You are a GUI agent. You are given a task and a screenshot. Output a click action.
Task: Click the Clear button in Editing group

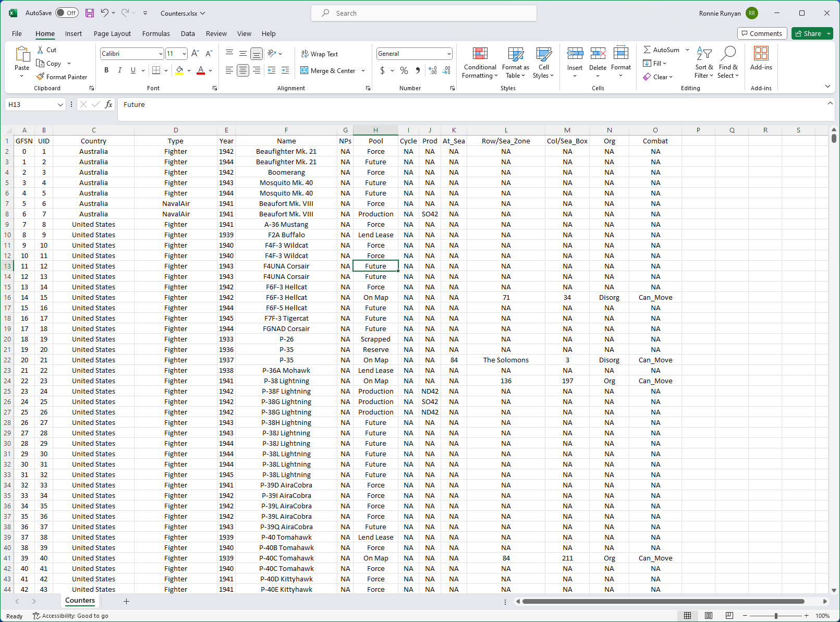coord(658,77)
